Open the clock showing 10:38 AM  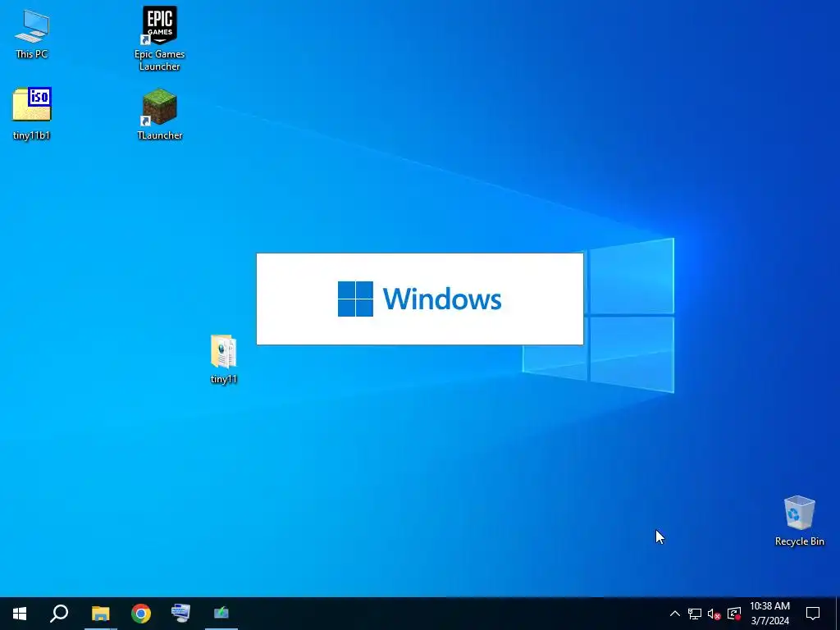pos(769,614)
